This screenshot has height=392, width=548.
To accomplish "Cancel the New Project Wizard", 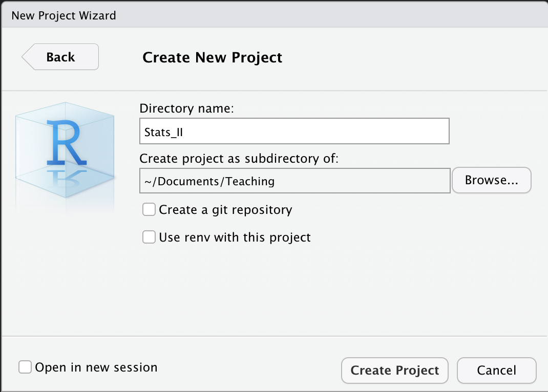I will tap(497, 371).
